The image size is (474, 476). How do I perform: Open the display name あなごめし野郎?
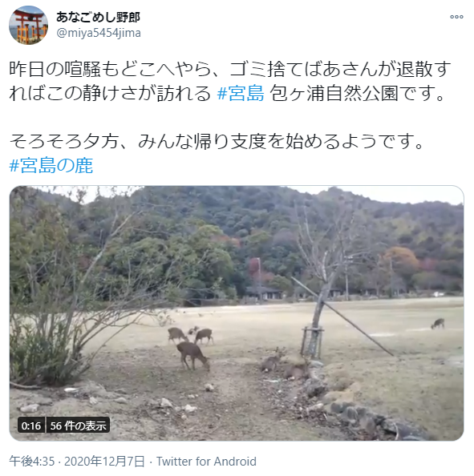pos(98,18)
